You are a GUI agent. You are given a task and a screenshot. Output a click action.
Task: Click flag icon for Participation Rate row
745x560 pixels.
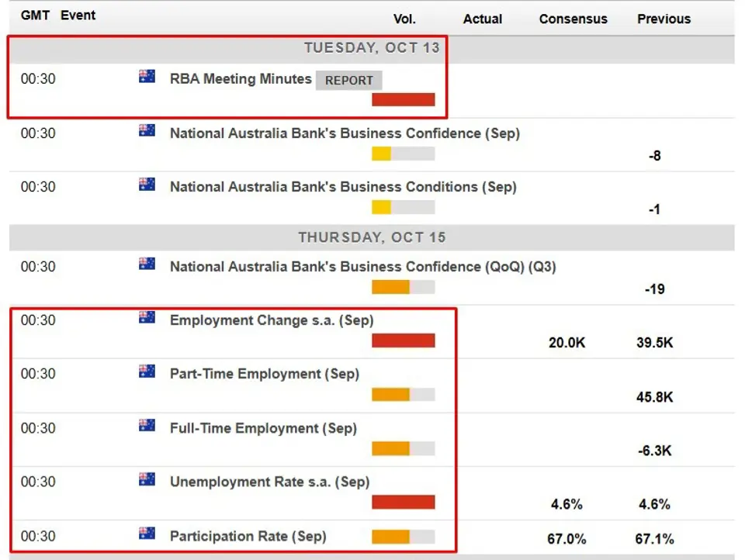(x=147, y=534)
